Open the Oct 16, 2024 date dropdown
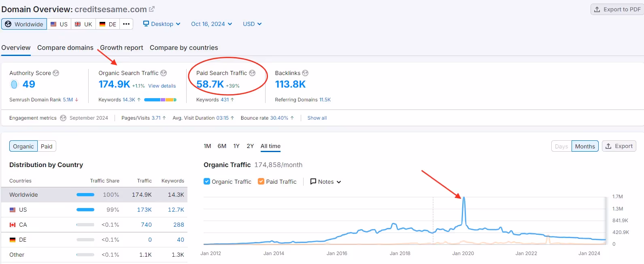 (x=212, y=24)
